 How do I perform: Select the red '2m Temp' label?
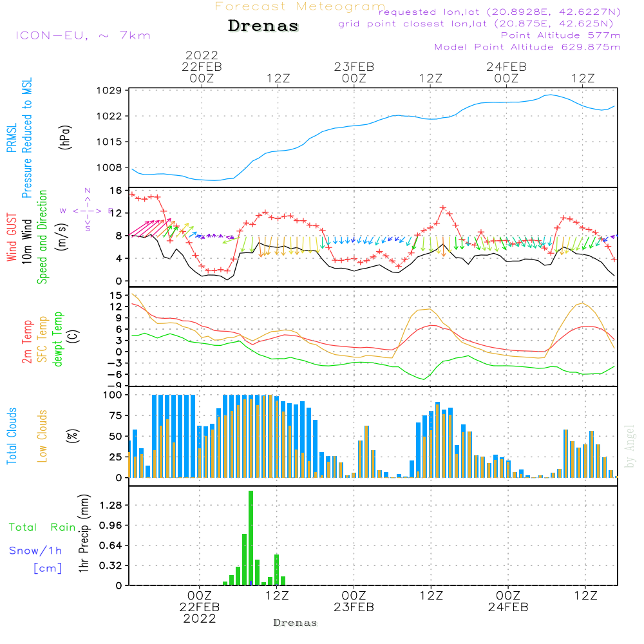click(x=27, y=342)
